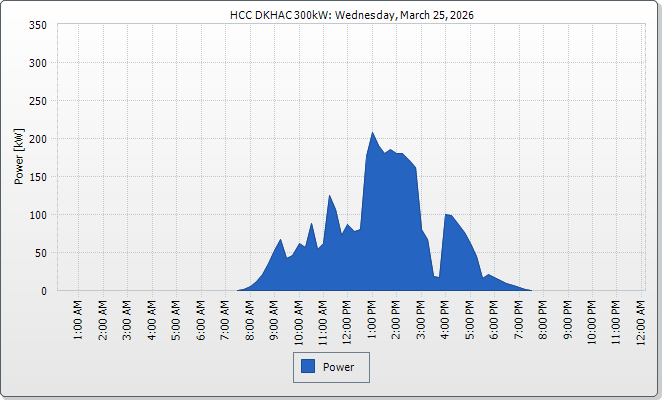Viewport: 662px width, 400px height.
Task: Click the 50 value on the power axis
Action: tap(40, 253)
